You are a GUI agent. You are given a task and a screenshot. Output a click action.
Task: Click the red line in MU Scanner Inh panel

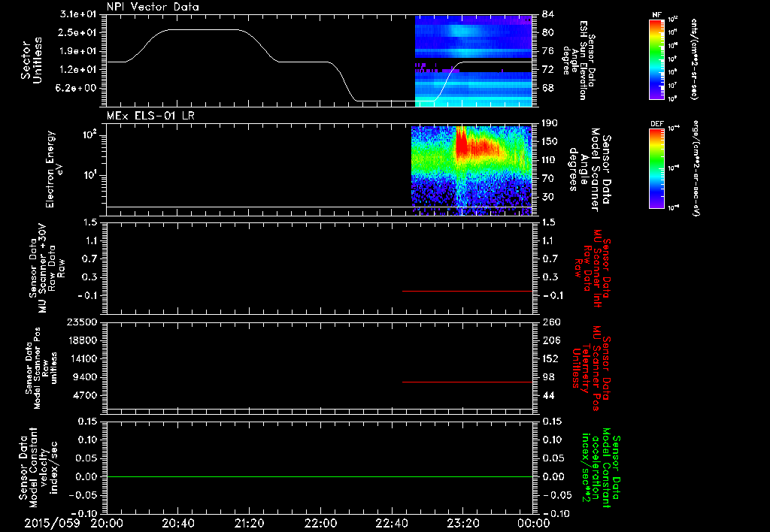467,291
